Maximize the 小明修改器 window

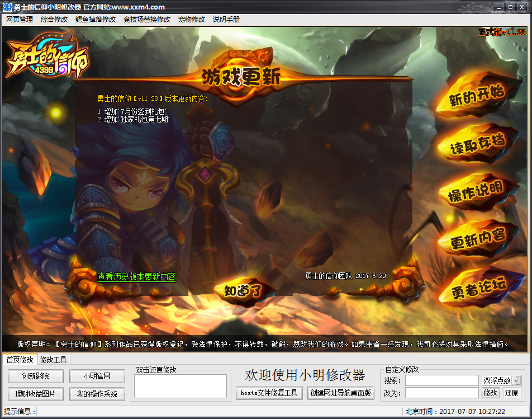510,7
